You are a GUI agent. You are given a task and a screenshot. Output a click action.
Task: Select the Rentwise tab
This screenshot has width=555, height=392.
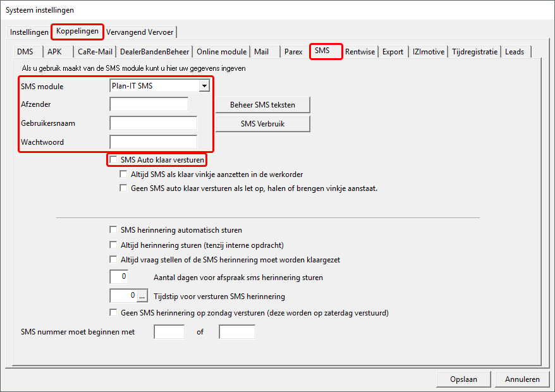(360, 51)
